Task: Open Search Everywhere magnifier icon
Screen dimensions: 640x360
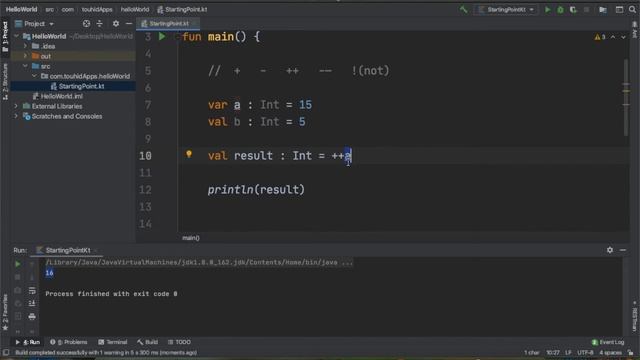Action: 632,9
